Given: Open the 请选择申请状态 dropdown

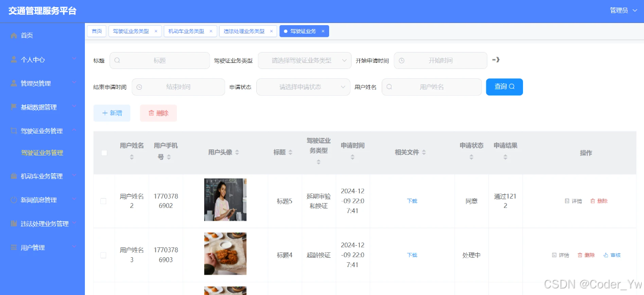Looking at the screenshot, I should pyautogui.click(x=303, y=87).
